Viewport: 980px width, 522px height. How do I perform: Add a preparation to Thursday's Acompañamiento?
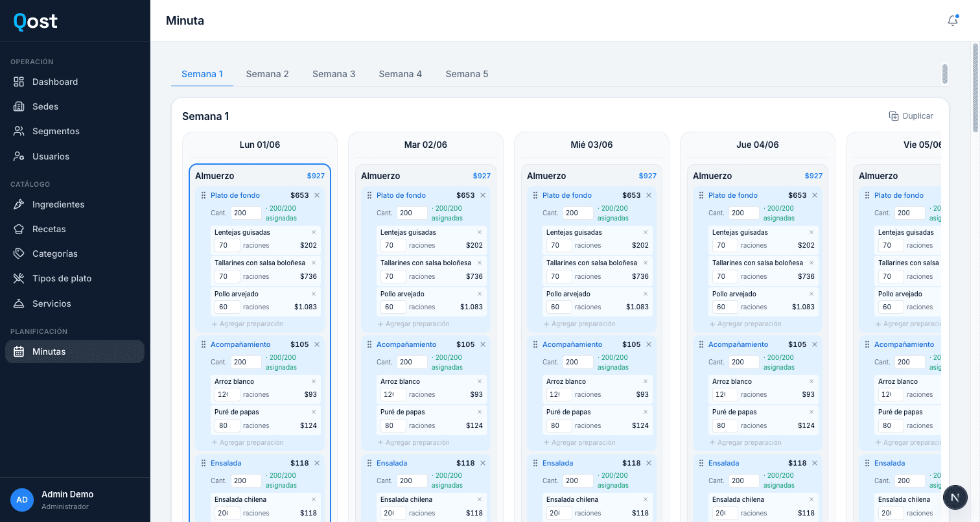[x=745, y=442]
